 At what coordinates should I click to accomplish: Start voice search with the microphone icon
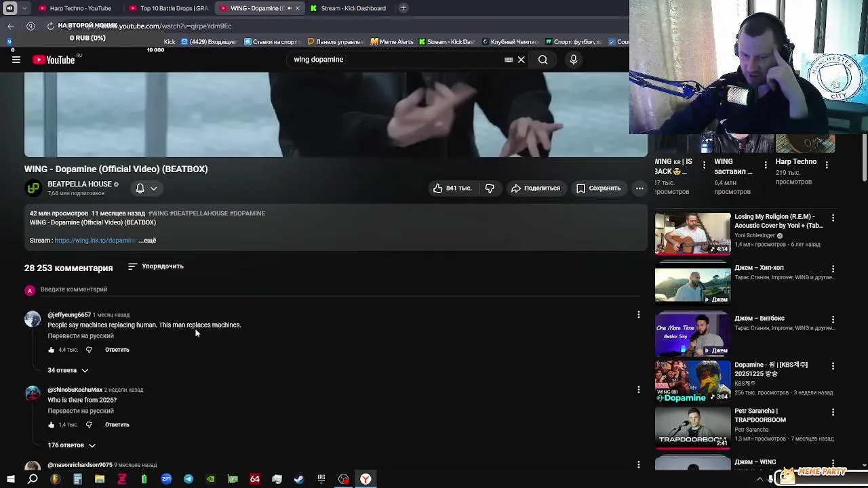pyautogui.click(x=573, y=60)
